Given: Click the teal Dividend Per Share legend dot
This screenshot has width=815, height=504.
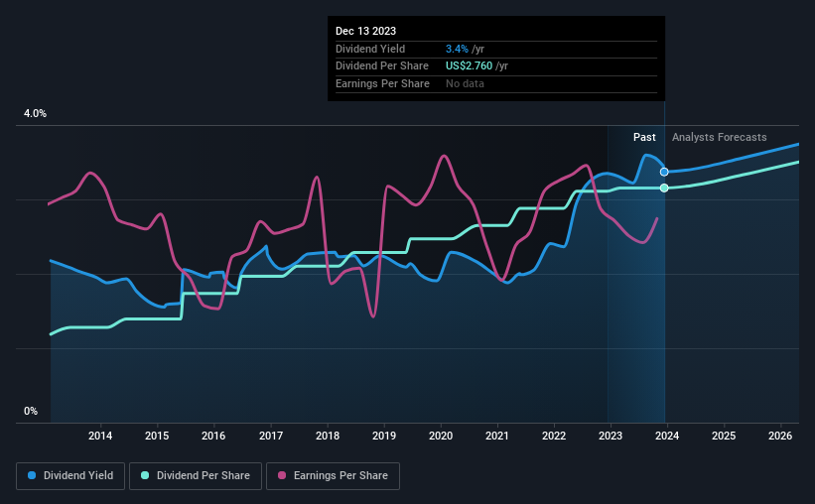Looking at the screenshot, I should (x=145, y=475).
